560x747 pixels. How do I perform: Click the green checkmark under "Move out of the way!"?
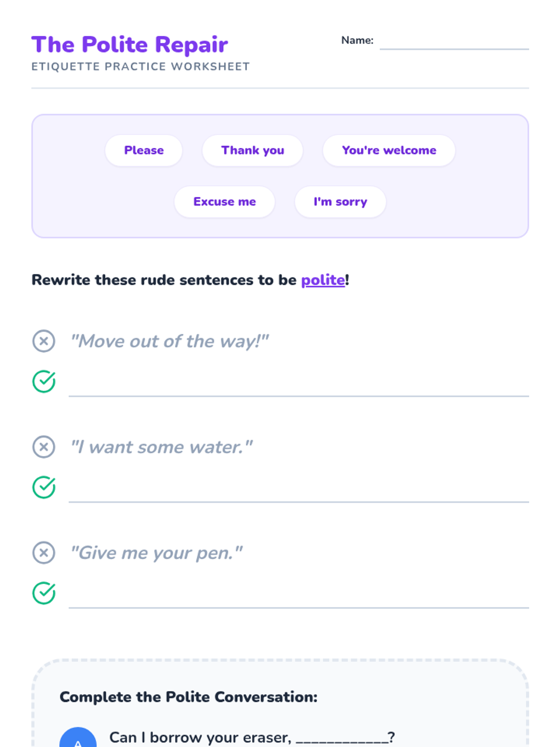coord(44,381)
